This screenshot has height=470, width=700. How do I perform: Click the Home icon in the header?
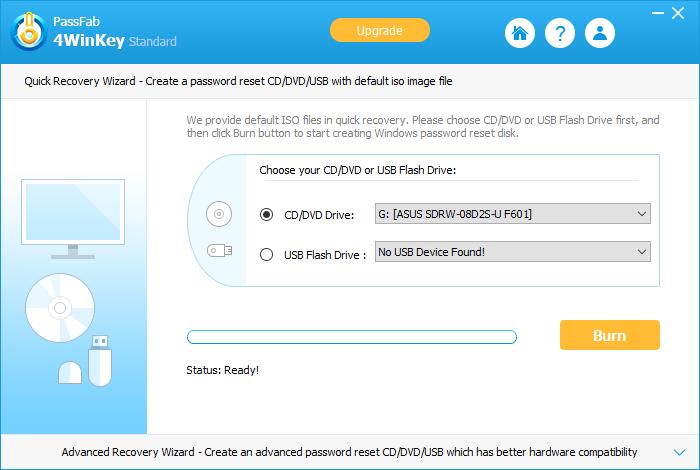click(x=520, y=33)
